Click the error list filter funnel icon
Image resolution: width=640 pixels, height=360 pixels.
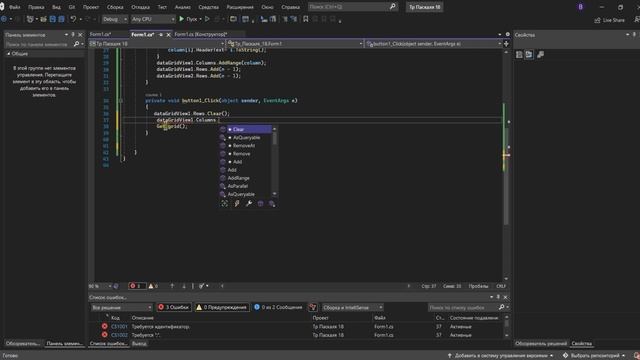tap(313, 307)
